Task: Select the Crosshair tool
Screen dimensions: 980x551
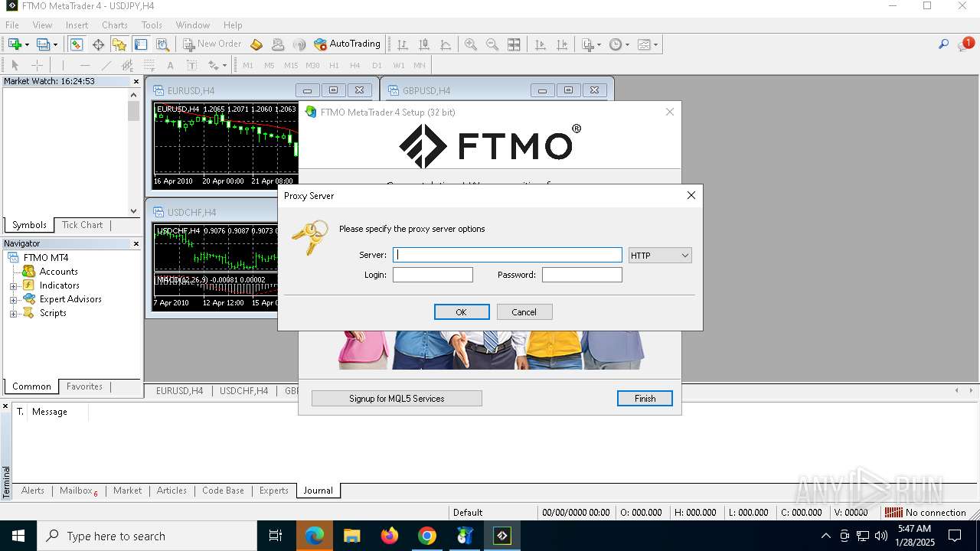Action: coord(37,65)
